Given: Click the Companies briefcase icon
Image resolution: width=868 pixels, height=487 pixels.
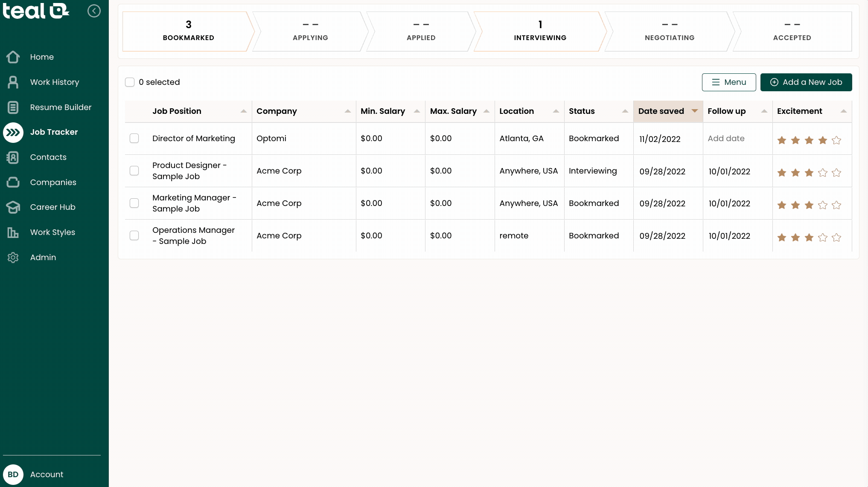Looking at the screenshot, I should click(x=13, y=183).
